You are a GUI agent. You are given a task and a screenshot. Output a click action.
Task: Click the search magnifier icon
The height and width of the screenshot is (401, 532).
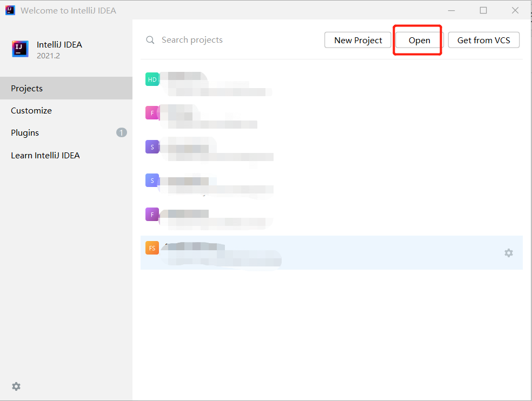tap(150, 40)
